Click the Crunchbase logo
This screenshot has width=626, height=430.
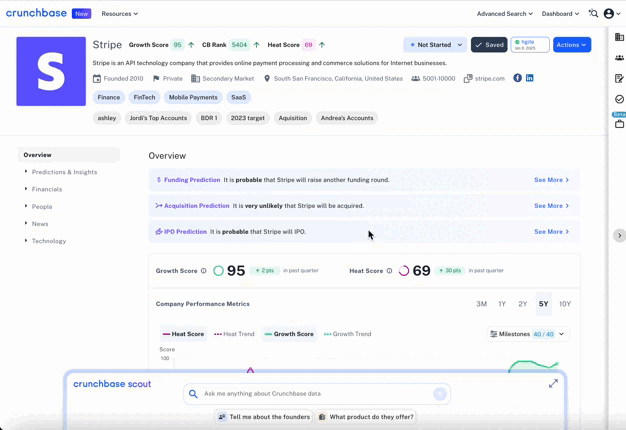point(36,13)
